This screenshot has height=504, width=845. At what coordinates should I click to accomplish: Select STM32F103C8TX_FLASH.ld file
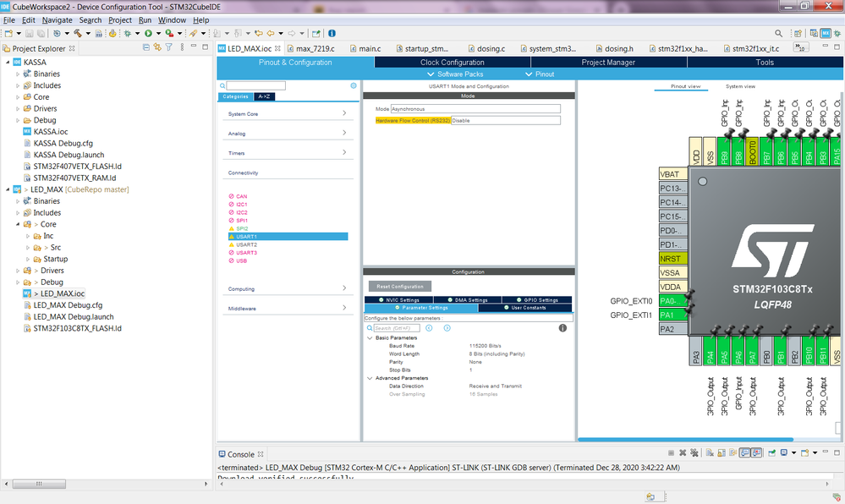pos(77,328)
